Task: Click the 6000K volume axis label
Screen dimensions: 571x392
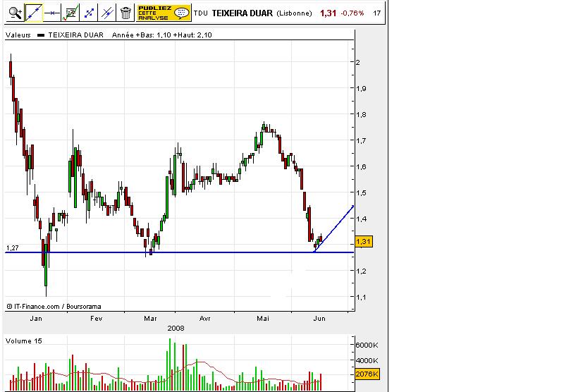Action: (367, 345)
